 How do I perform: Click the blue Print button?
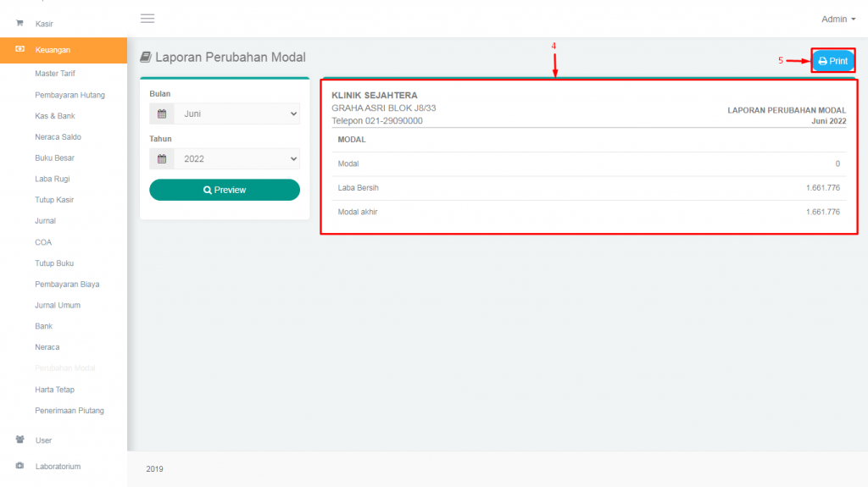tap(832, 61)
